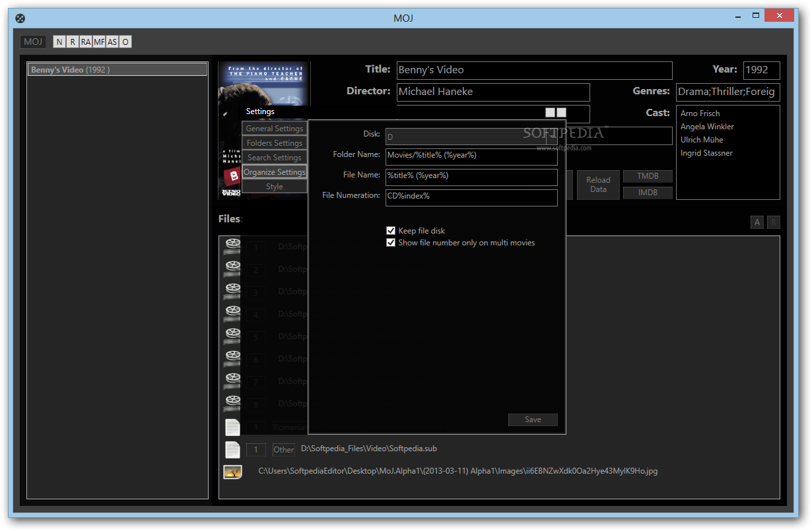Click the Settings dialog title
Screen dimensions: 812x531
tap(260, 111)
